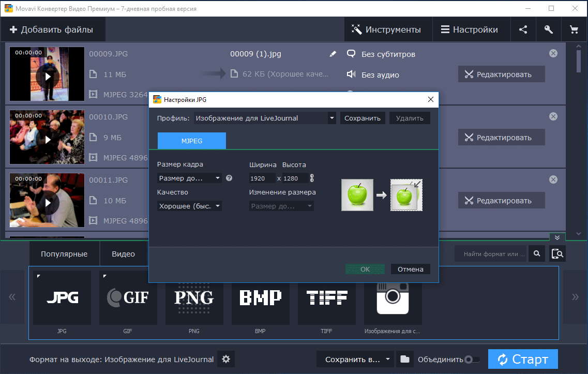Click the Ширина width input field
588x374 pixels.
(x=262, y=178)
